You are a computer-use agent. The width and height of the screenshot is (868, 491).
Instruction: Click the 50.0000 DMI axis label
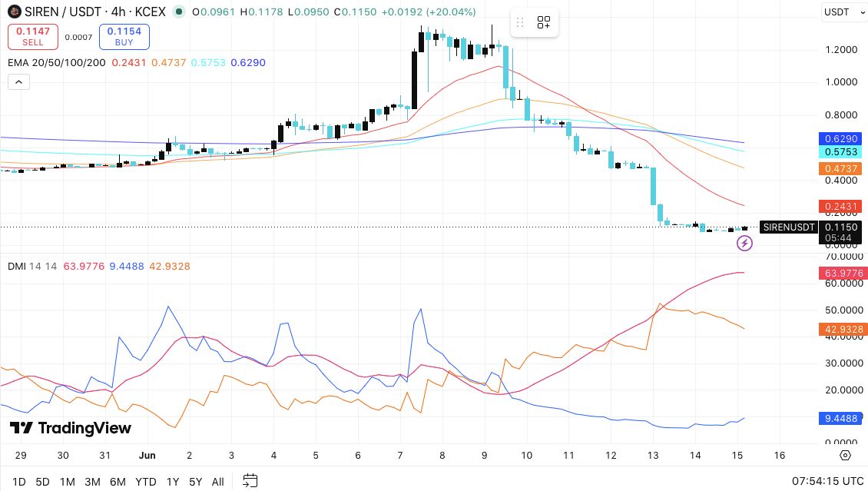tap(844, 310)
